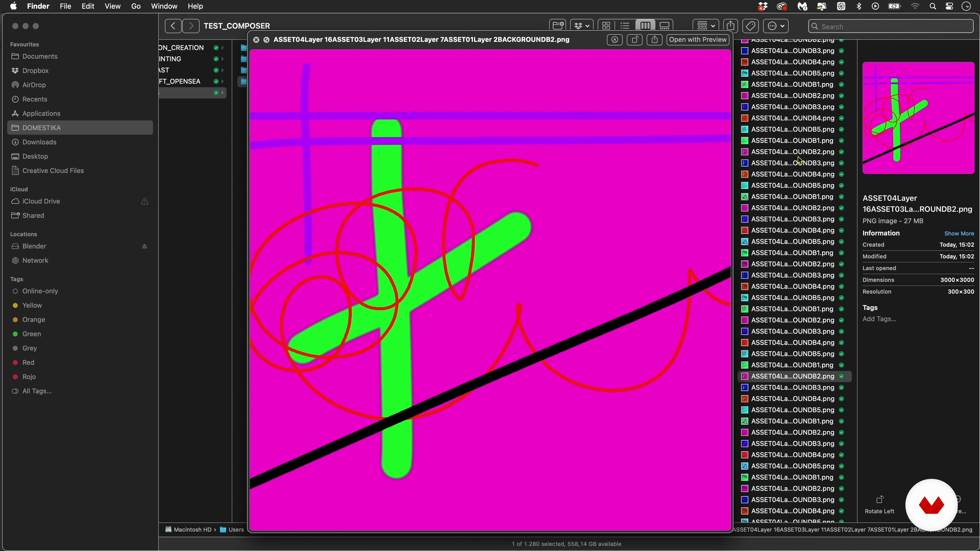Open the Group By dropdown in toolbar

pos(706,26)
